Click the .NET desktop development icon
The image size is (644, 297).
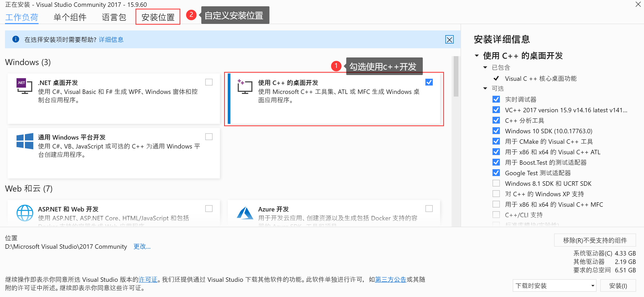coord(24,86)
